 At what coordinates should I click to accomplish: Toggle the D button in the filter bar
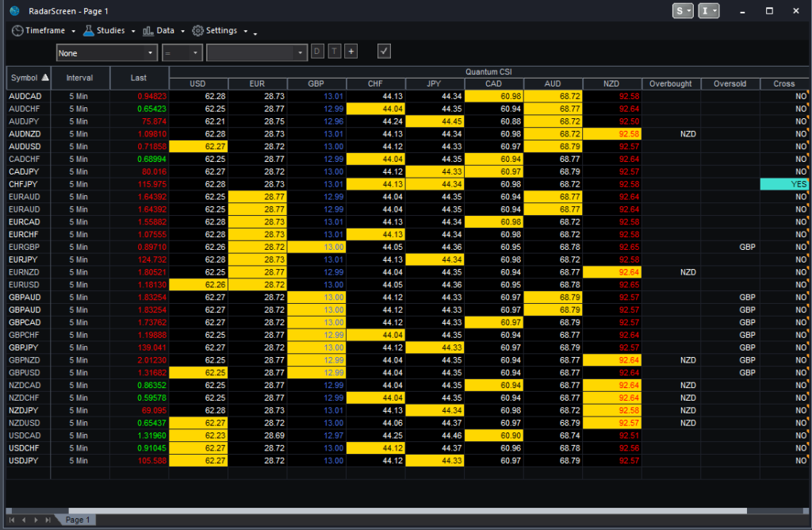[316, 51]
